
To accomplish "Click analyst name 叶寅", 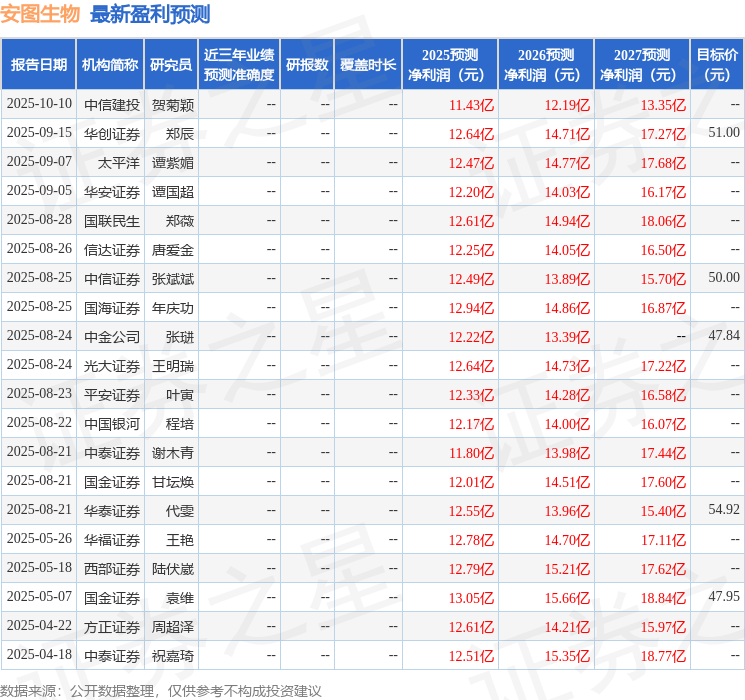I will click(x=180, y=395).
